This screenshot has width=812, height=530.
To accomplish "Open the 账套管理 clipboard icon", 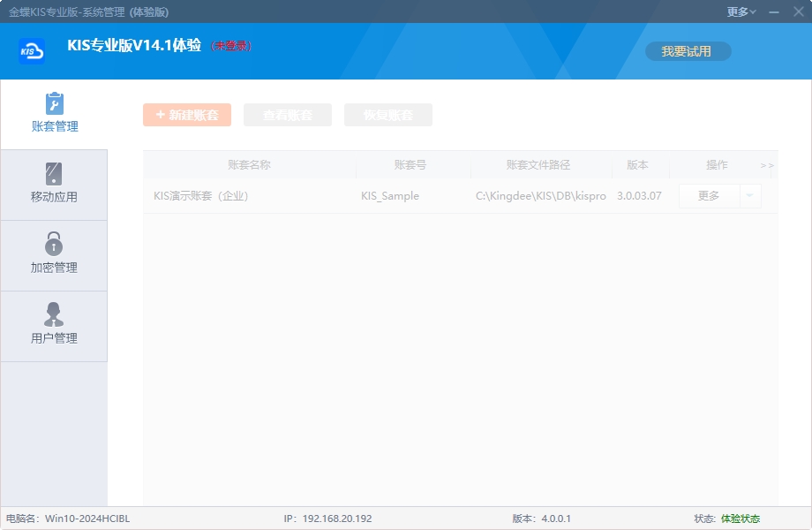I will 55,103.
